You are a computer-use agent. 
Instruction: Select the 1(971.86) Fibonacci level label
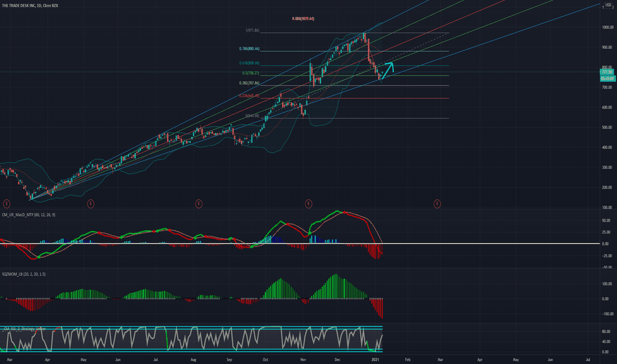click(252, 30)
